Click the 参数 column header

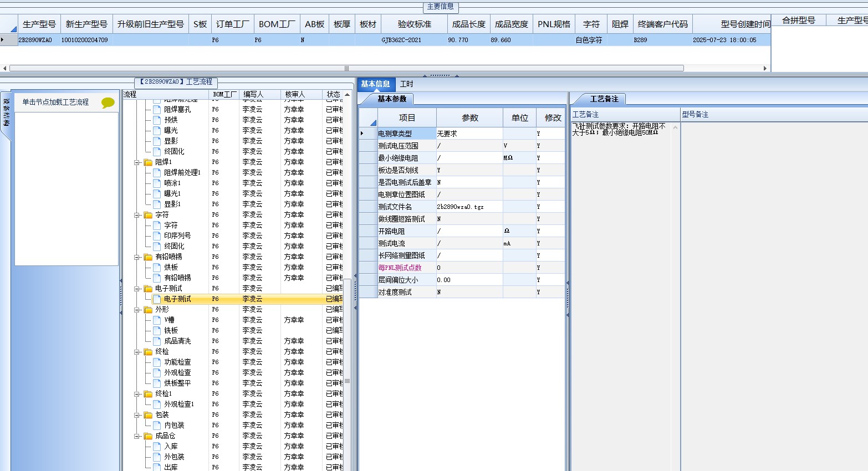470,118
